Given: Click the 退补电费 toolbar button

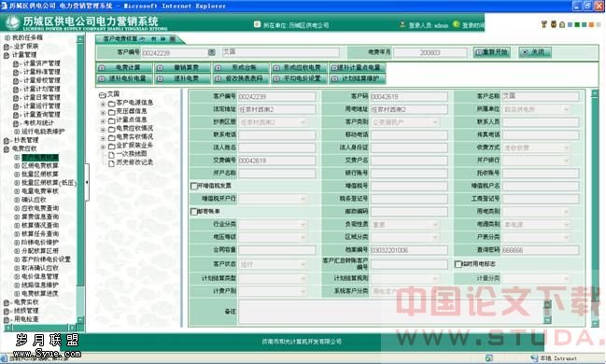Looking at the screenshot, I should pos(182,78).
